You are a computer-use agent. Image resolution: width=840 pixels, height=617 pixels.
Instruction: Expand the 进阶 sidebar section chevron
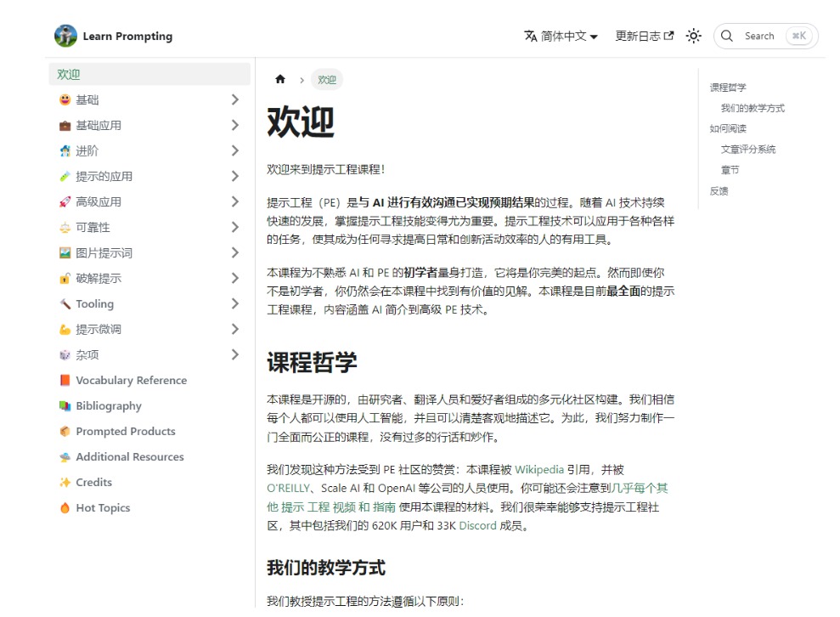[x=235, y=151]
